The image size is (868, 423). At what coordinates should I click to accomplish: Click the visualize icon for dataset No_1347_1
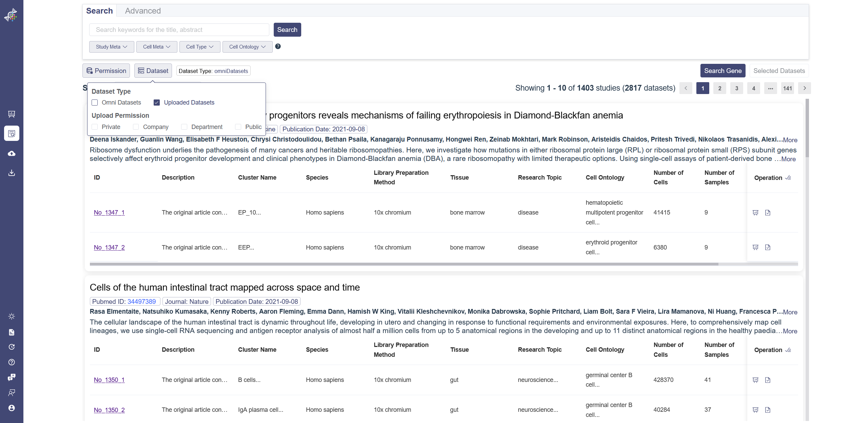tap(755, 213)
